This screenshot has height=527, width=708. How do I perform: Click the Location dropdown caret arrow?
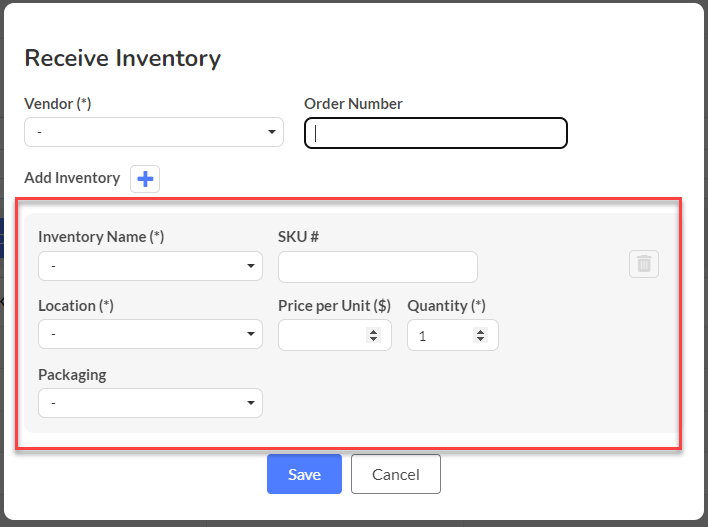(251, 334)
